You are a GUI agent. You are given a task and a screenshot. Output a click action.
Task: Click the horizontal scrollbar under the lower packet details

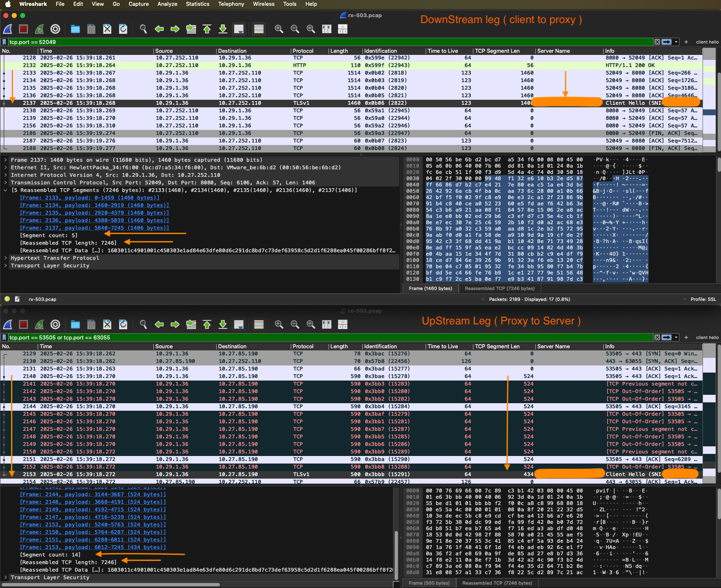(x=111, y=585)
